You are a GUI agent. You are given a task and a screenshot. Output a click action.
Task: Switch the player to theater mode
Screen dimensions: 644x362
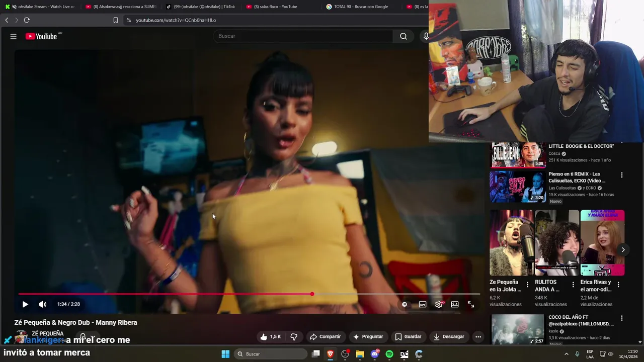[455, 304]
